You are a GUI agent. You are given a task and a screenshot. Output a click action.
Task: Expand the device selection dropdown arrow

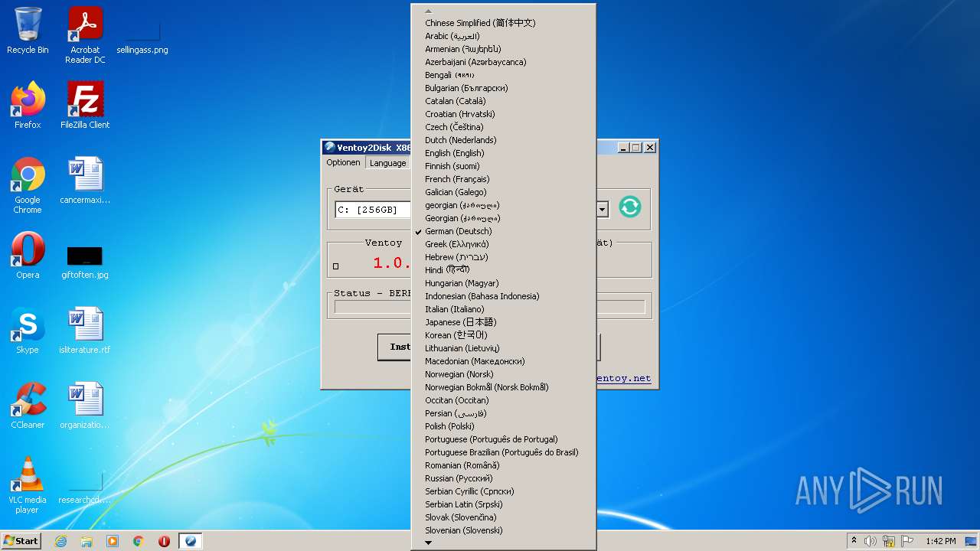point(603,209)
